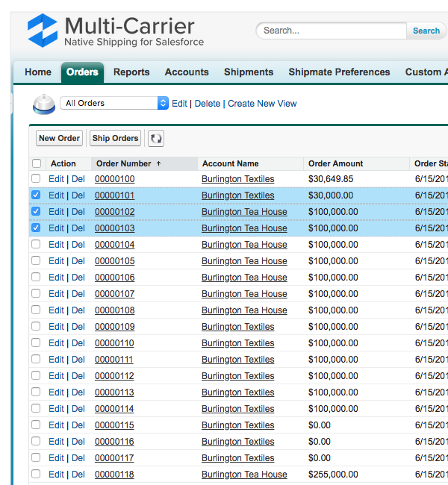Switch to the Reports tab
The height and width of the screenshot is (485, 448).
click(131, 72)
